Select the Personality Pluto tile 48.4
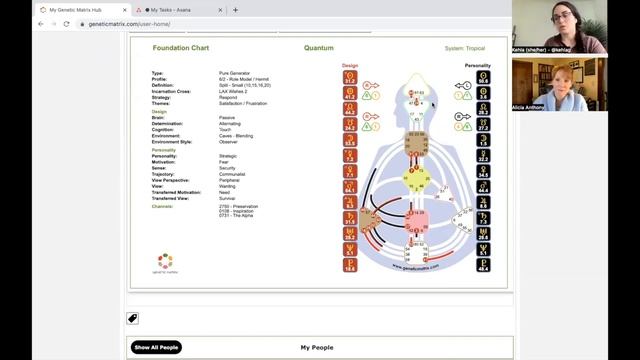Screen dimensions: 640x360 click(483, 265)
